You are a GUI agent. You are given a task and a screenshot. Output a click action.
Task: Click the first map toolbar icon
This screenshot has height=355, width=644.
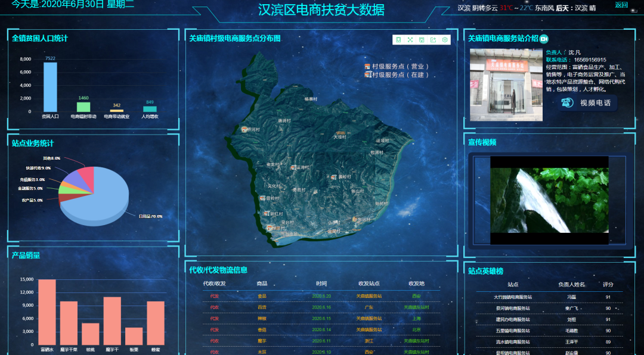[x=398, y=39]
